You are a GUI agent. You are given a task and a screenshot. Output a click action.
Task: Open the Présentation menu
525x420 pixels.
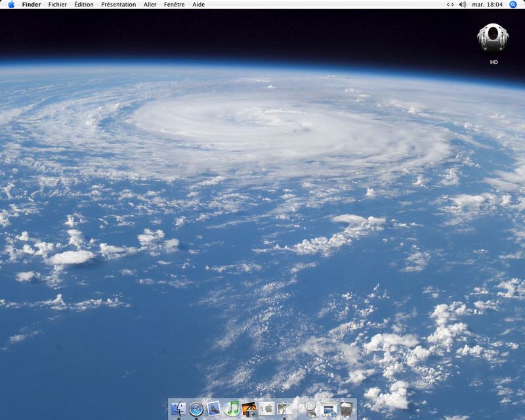coord(119,5)
